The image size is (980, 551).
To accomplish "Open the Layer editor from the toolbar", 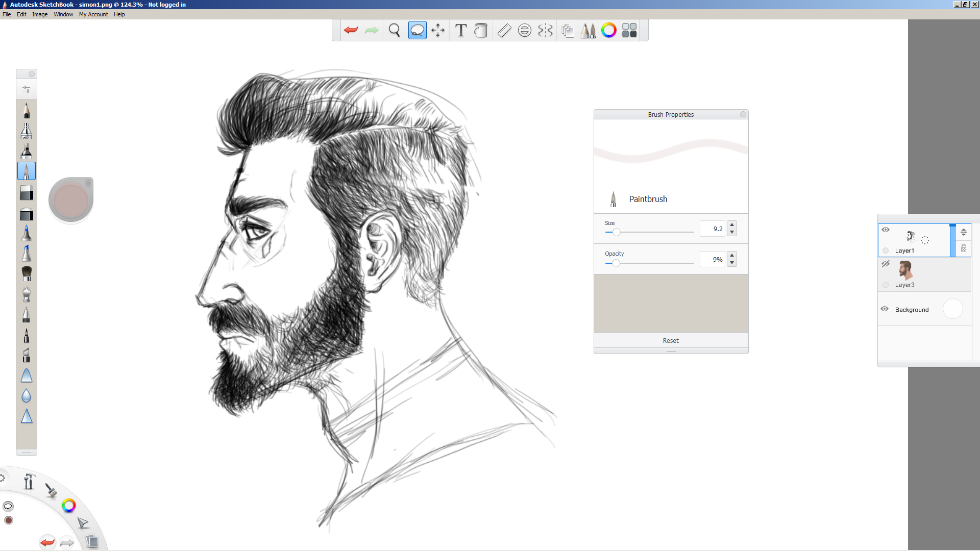I will tap(568, 30).
